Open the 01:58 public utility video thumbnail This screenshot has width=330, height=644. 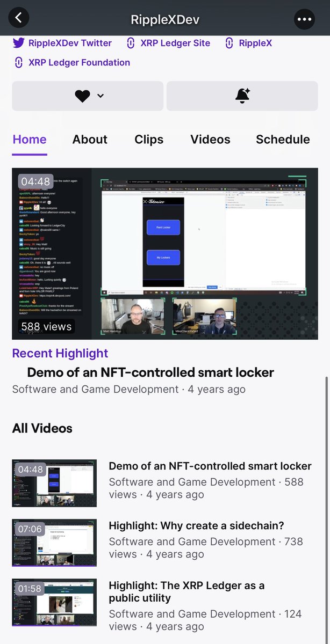coord(54,602)
